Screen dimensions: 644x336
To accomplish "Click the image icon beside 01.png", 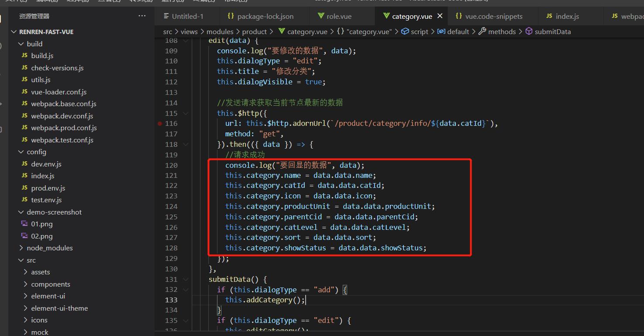I will click(x=24, y=224).
